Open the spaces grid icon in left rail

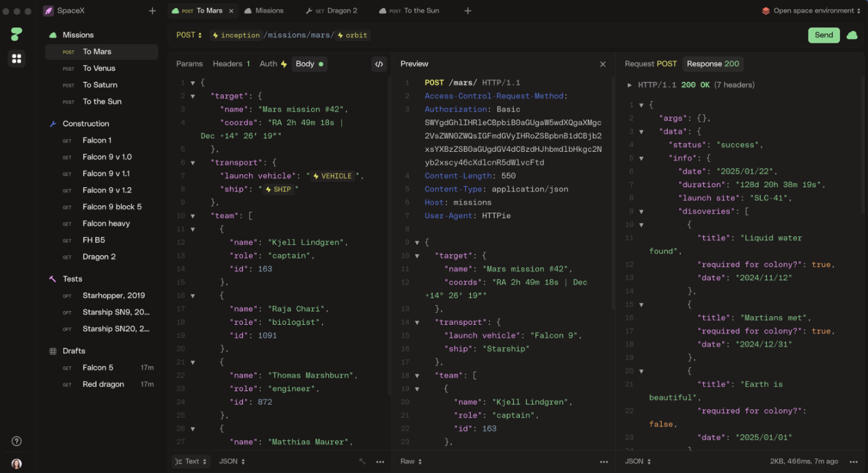17,58
